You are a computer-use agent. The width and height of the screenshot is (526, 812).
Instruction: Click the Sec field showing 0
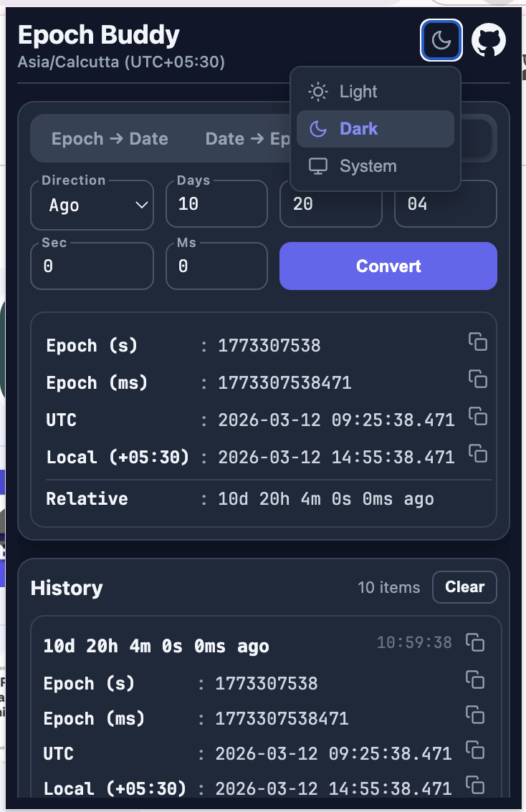coord(92,266)
